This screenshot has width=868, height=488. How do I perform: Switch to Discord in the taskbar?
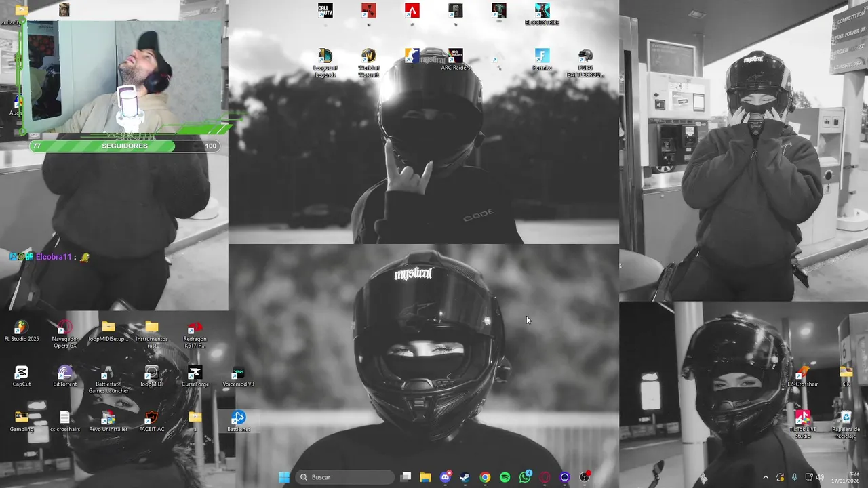pyautogui.click(x=446, y=477)
